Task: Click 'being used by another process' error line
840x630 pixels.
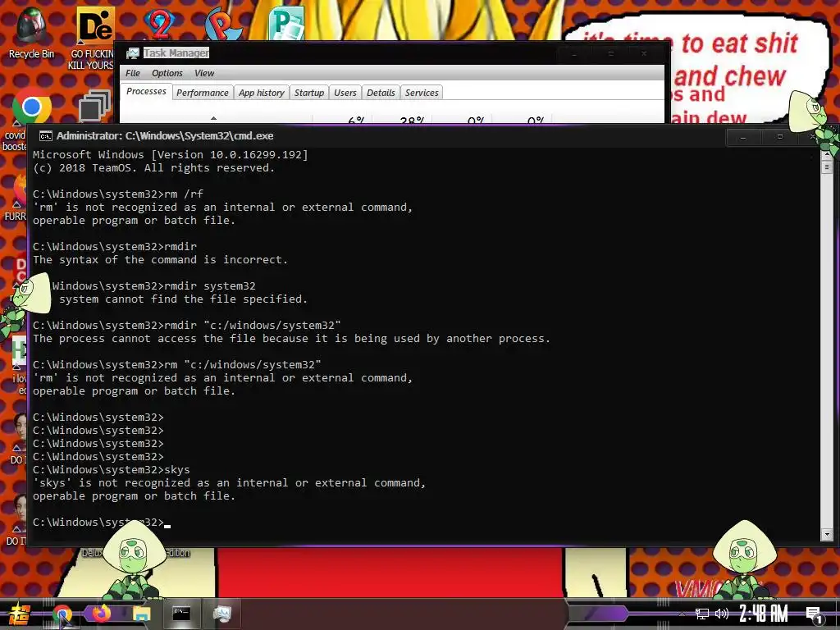Action: tap(291, 339)
